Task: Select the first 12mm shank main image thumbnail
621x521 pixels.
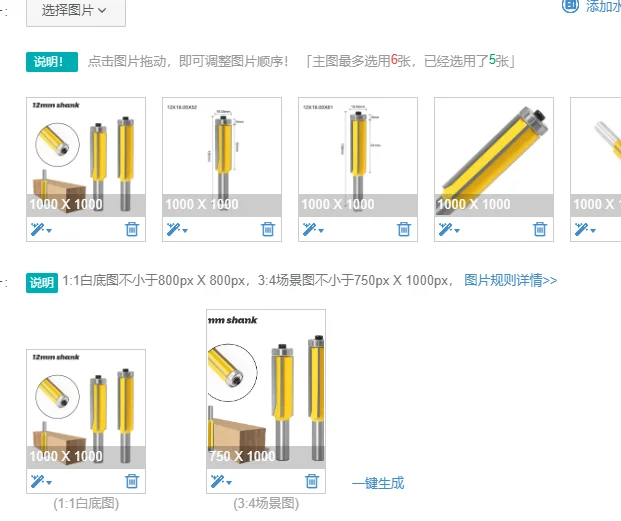Action: click(x=86, y=157)
